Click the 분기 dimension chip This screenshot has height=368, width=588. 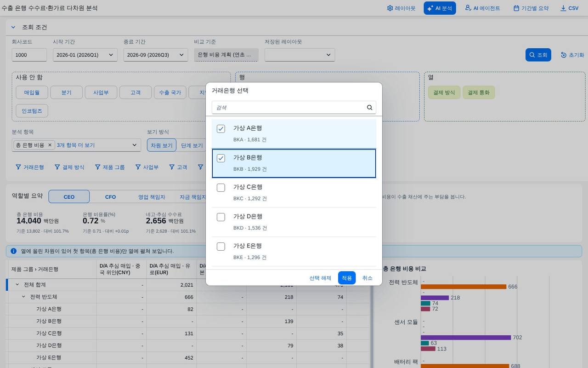click(x=66, y=92)
